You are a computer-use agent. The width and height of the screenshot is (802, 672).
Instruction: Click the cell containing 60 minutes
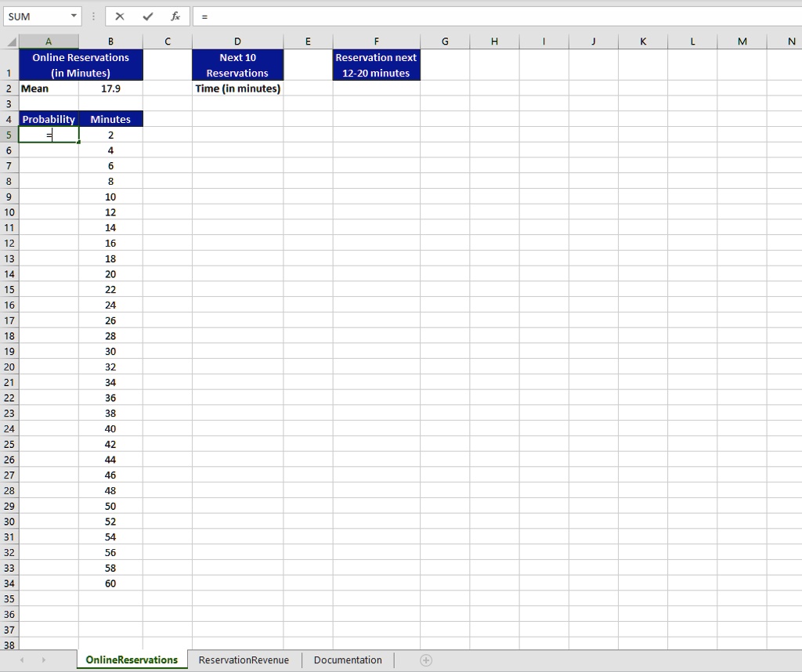pyautogui.click(x=110, y=583)
